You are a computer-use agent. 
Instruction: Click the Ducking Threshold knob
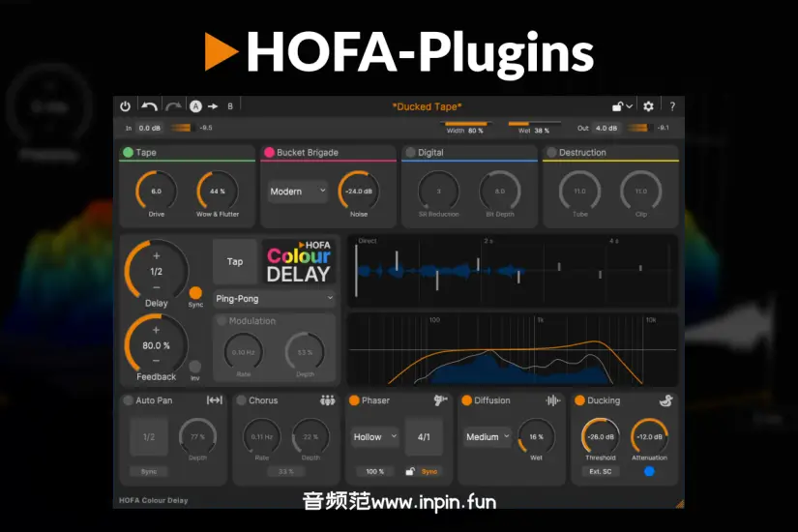(x=601, y=437)
